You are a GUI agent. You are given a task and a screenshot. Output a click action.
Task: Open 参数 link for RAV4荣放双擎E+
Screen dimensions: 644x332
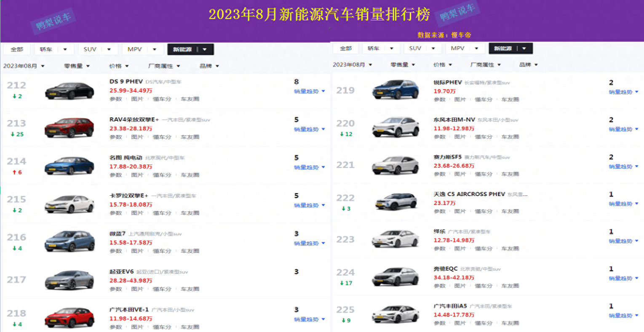click(116, 137)
